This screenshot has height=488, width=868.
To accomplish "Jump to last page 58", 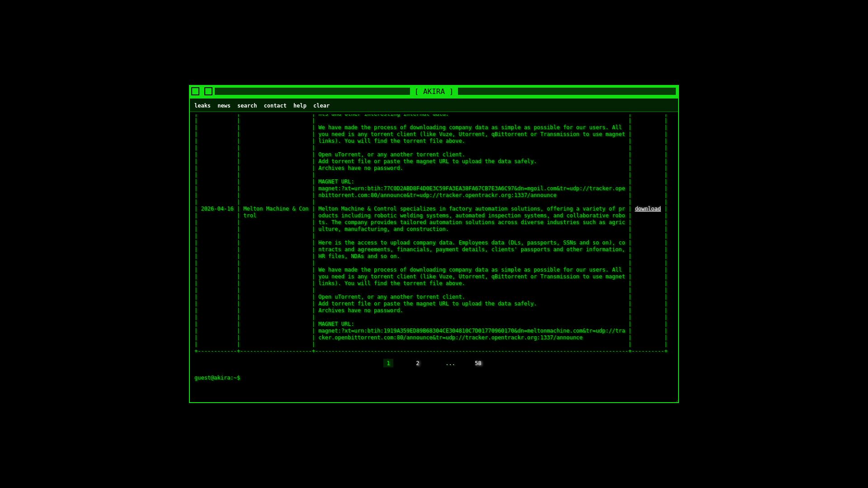I will point(478,363).
